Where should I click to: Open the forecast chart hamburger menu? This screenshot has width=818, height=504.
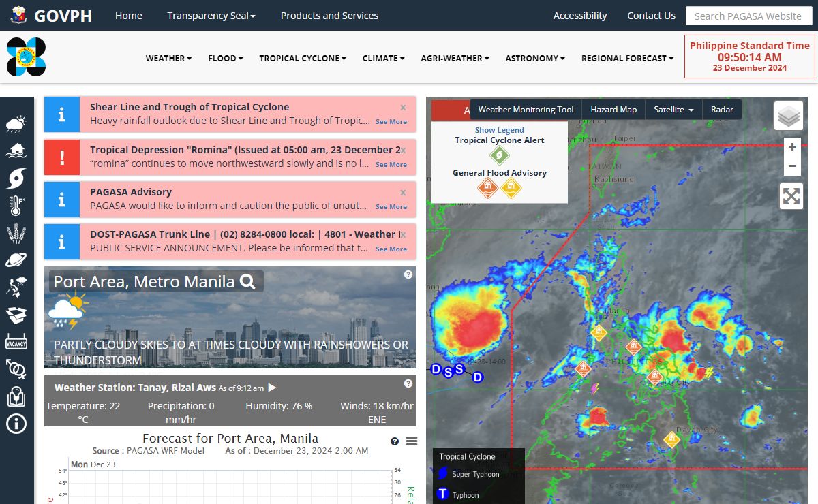pos(412,441)
